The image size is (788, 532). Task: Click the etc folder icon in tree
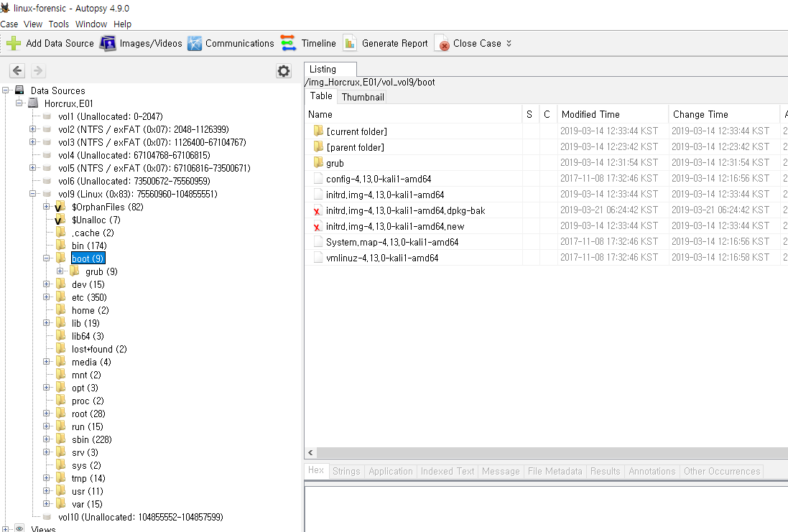61,297
